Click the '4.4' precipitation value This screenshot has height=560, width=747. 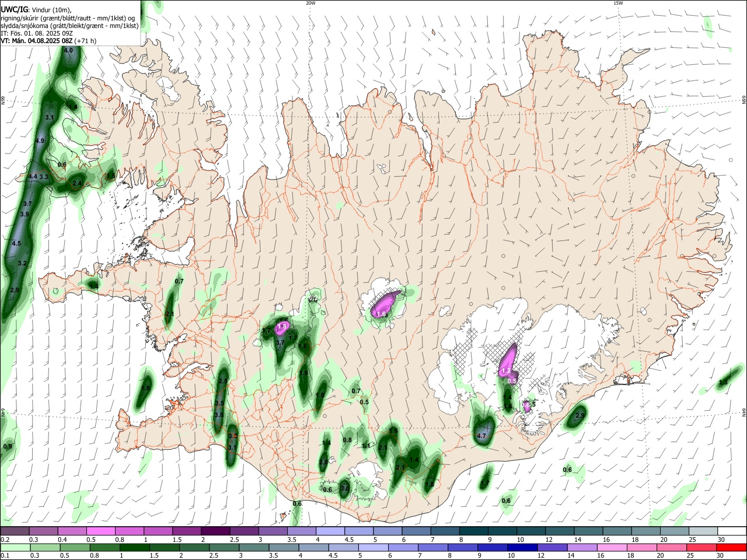(33, 177)
